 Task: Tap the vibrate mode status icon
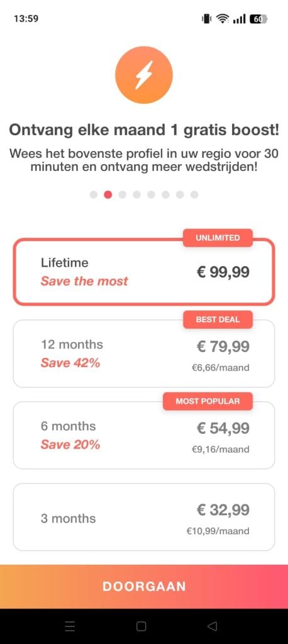206,19
